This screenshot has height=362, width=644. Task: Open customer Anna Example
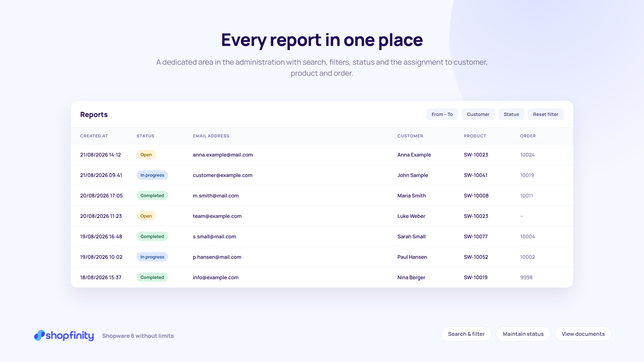pyautogui.click(x=414, y=155)
